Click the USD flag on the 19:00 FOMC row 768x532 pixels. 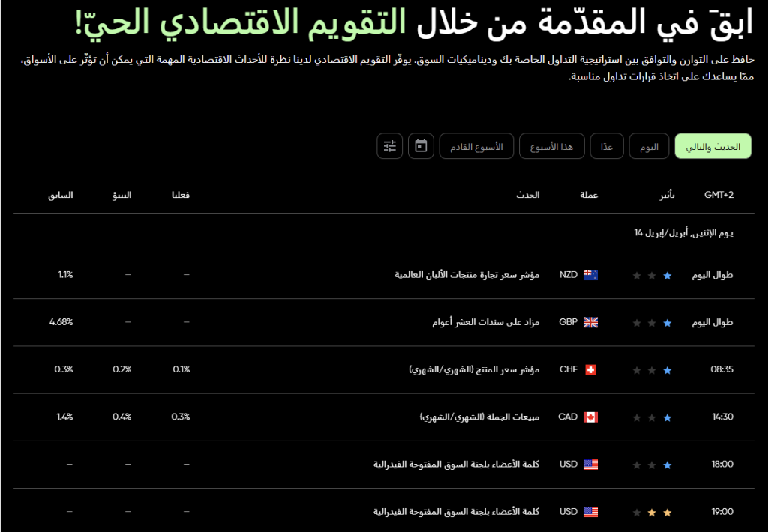592,512
